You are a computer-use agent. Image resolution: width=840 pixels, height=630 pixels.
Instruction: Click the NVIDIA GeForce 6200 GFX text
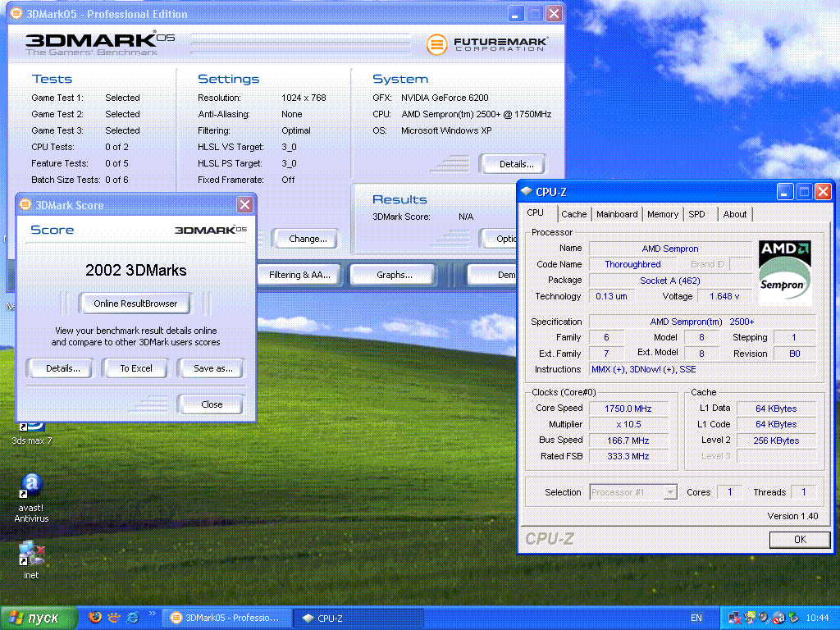pyautogui.click(x=445, y=98)
